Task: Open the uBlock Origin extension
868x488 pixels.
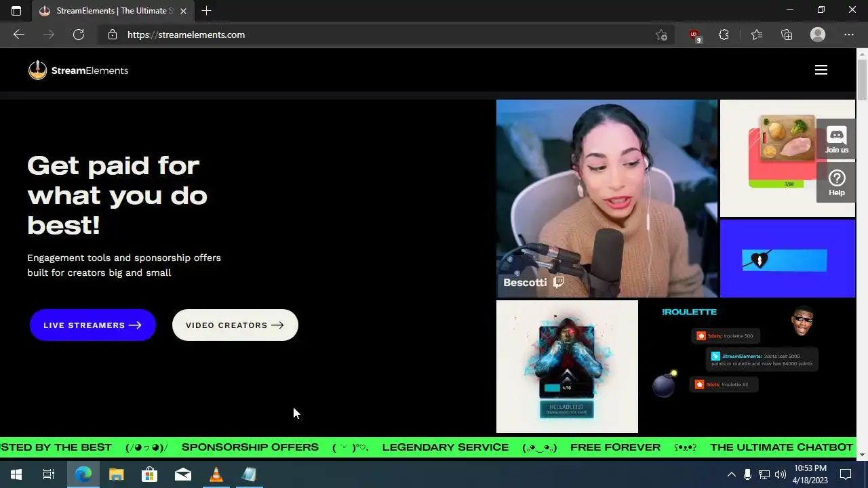Action: [694, 35]
